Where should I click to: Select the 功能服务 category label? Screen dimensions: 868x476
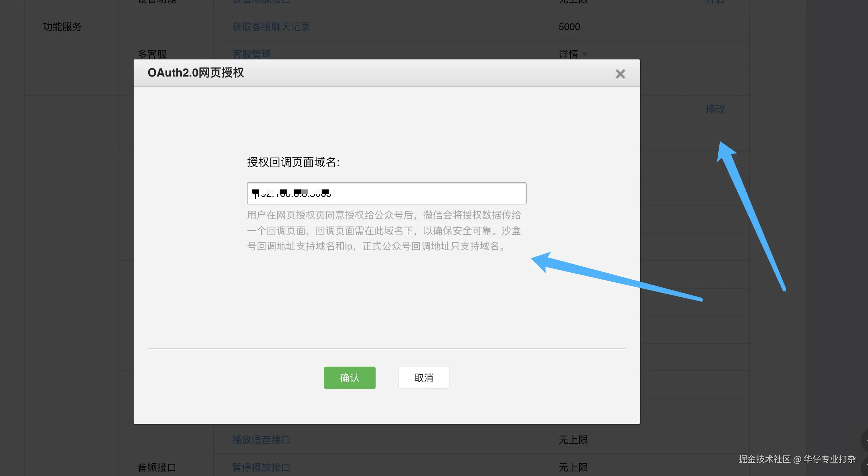click(62, 27)
